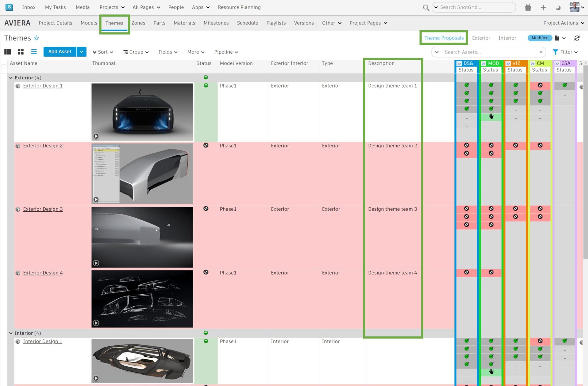Click the ShotGrid logo home icon
The height and width of the screenshot is (386, 588).
(x=9, y=7)
